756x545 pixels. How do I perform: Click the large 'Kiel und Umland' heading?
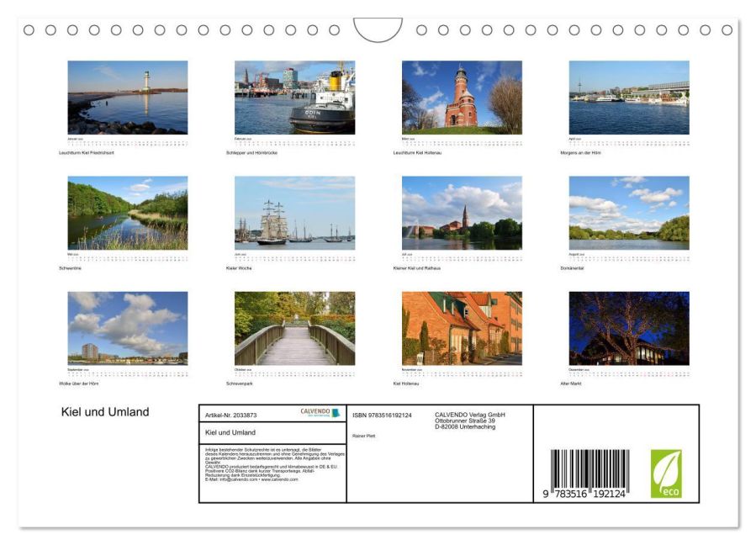[x=105, y=412]
